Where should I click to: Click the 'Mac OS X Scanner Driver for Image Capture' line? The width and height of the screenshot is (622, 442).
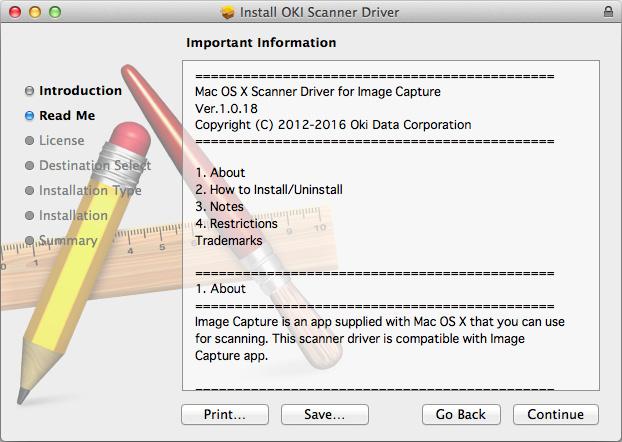318,92
